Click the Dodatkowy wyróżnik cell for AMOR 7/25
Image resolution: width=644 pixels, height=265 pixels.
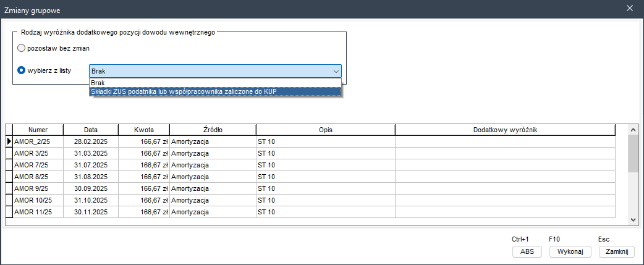[504, 165]
